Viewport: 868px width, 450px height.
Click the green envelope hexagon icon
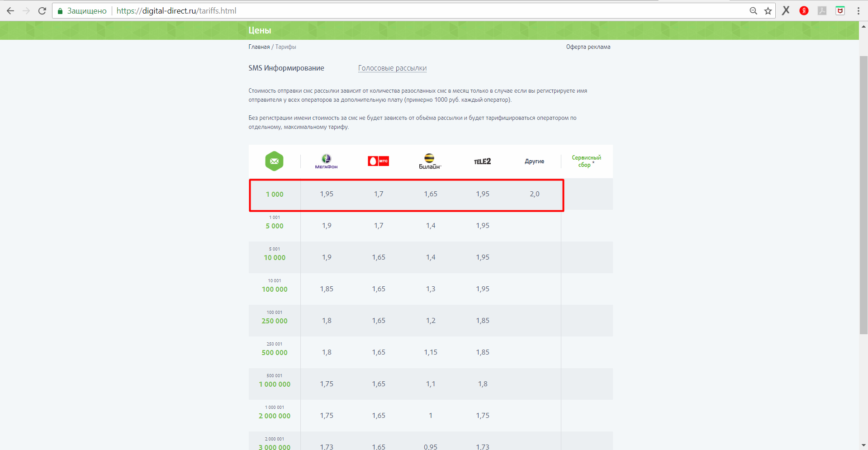(274, 161)
